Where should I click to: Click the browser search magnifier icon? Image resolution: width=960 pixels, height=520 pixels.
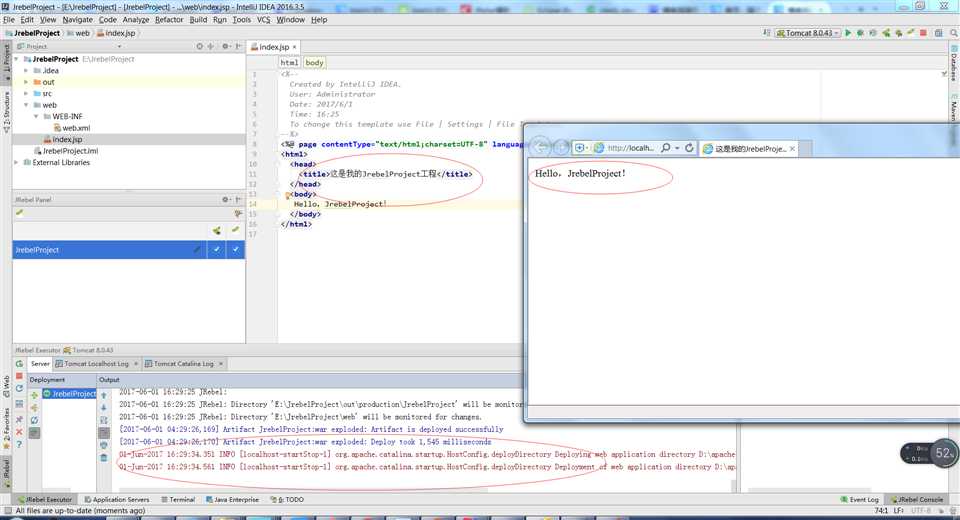666,148
